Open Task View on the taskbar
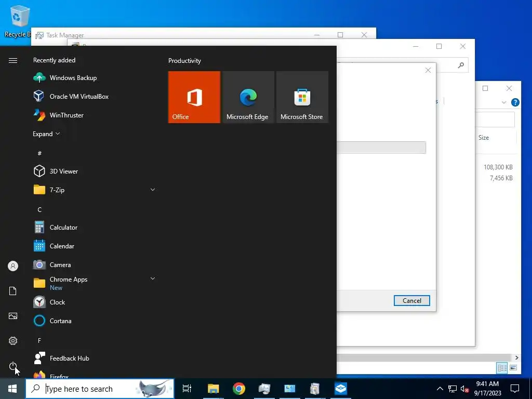 (x=187, y=389)
